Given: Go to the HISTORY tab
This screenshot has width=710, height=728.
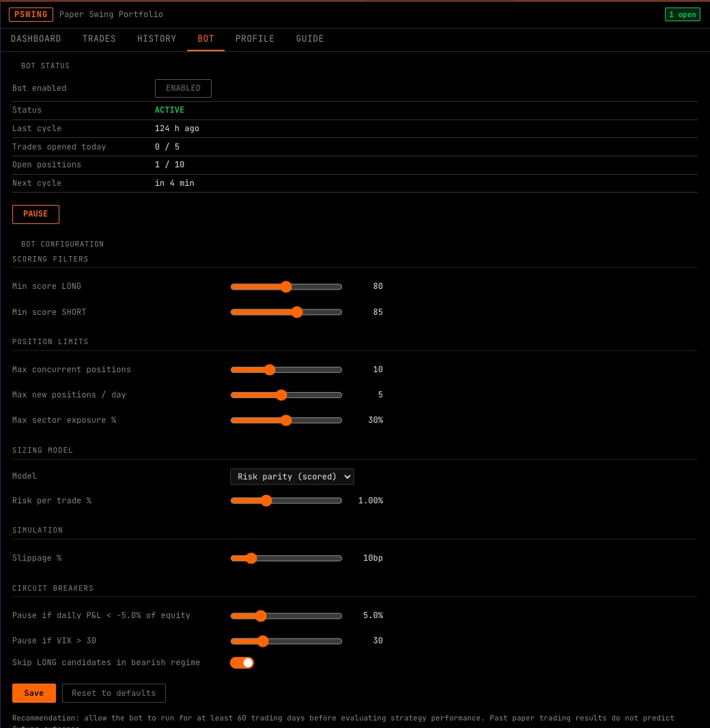Looking at the screenshot, I should tap(156, 39).
